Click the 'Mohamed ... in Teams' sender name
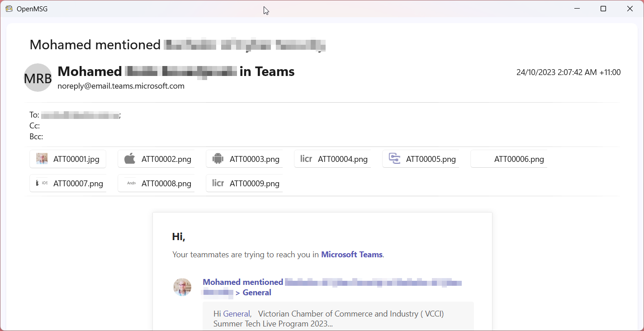Viewport: 644px width, 331px height. [176, 71]
